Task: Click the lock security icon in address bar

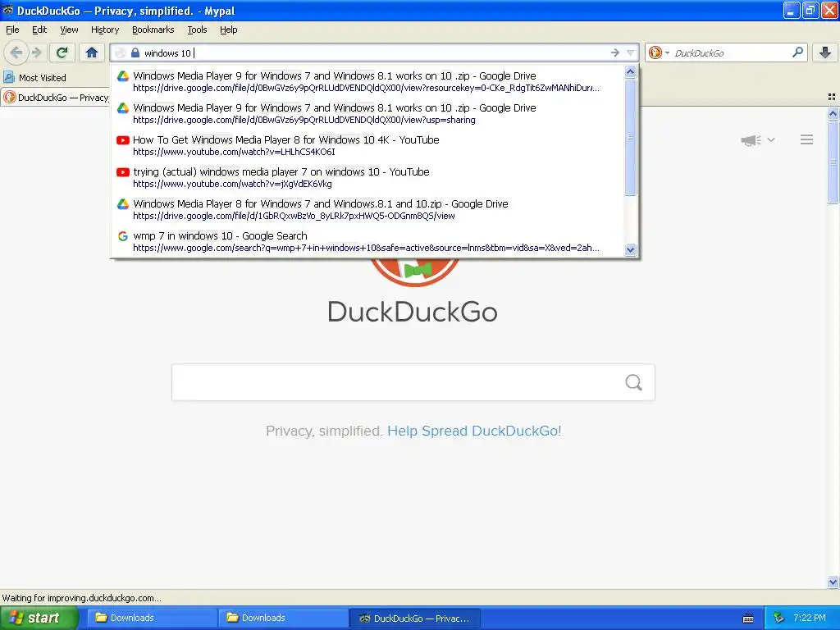Action: 135,52
